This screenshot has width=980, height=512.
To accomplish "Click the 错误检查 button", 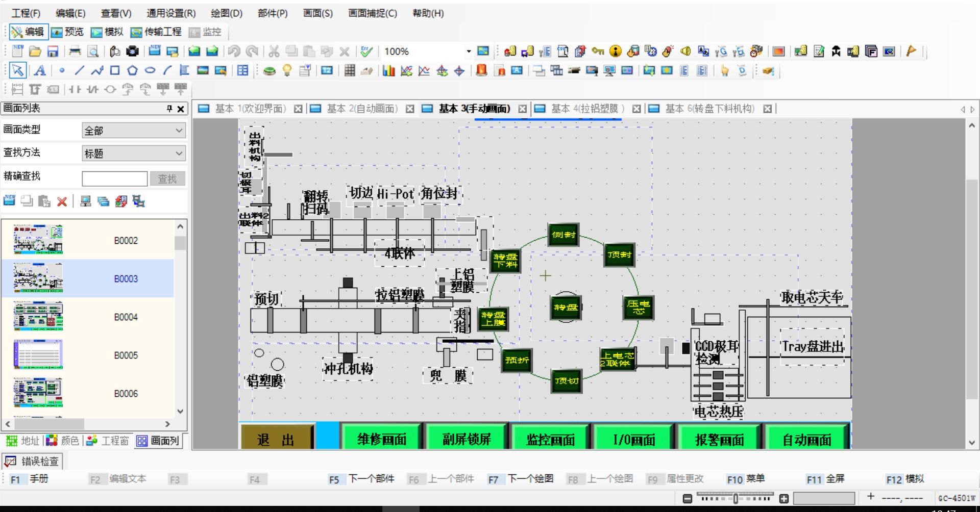I will point(33,462).
